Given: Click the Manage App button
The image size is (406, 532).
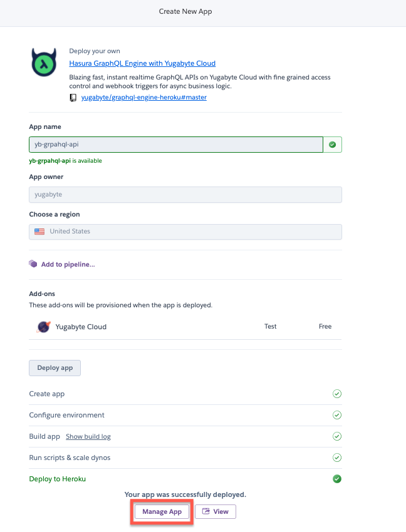Looking at the screenshot, I should pos(162,512).
